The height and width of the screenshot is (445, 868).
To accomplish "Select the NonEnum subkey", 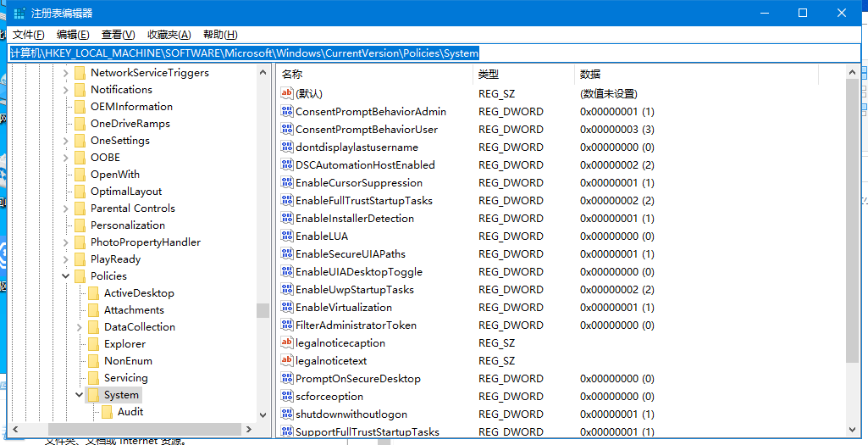I will tap(128, 361).
